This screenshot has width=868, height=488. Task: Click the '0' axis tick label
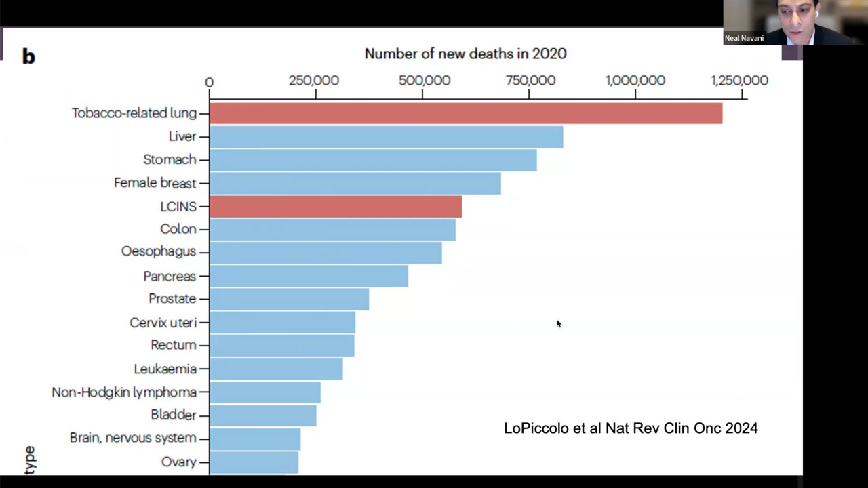click(x=209, y=82)
